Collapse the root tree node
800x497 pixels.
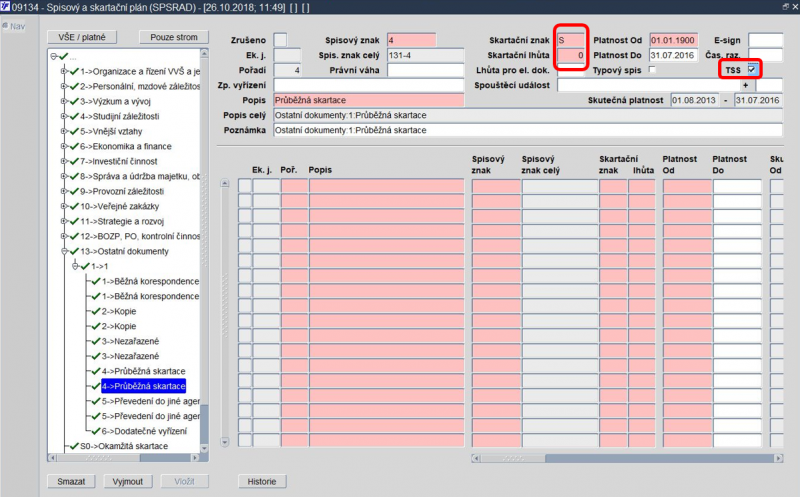(x=54, y=56)
